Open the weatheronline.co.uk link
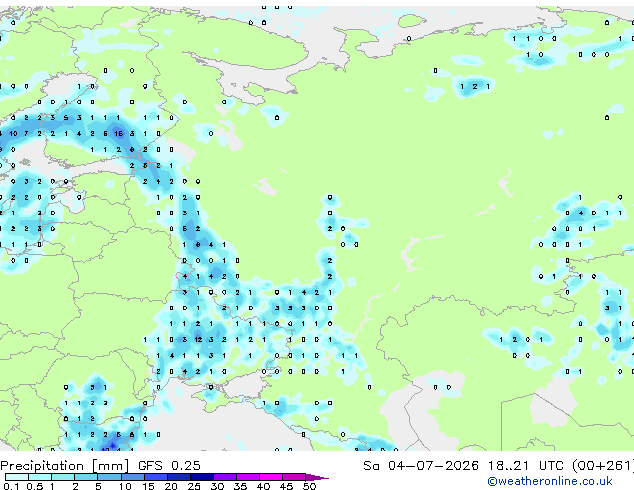This screenshot has width=634, height=490. coord(550,481)
